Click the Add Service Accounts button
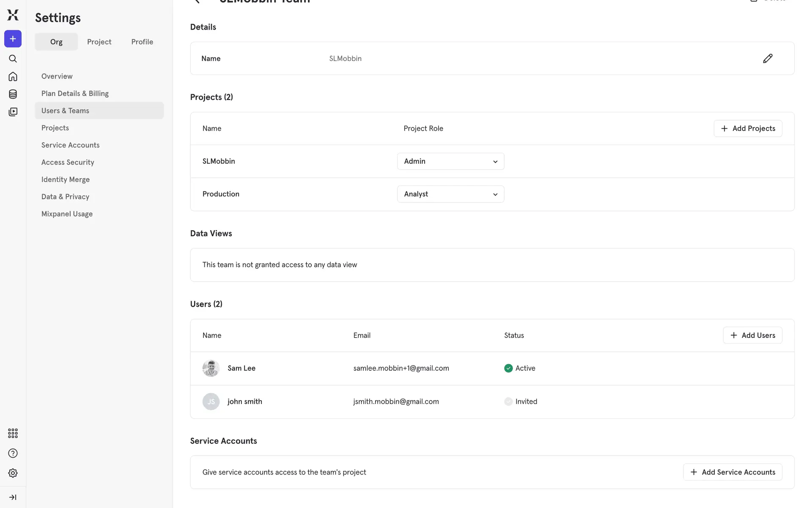The image size is (812, 508). click(732, 472)
